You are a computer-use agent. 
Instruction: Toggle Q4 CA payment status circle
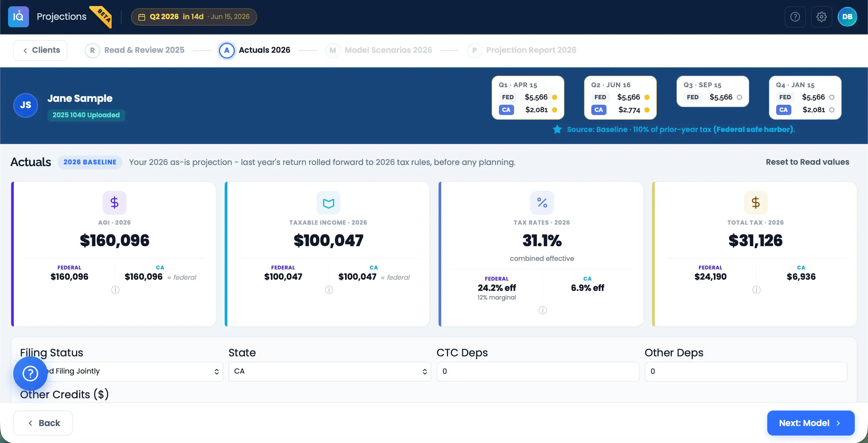832,110
